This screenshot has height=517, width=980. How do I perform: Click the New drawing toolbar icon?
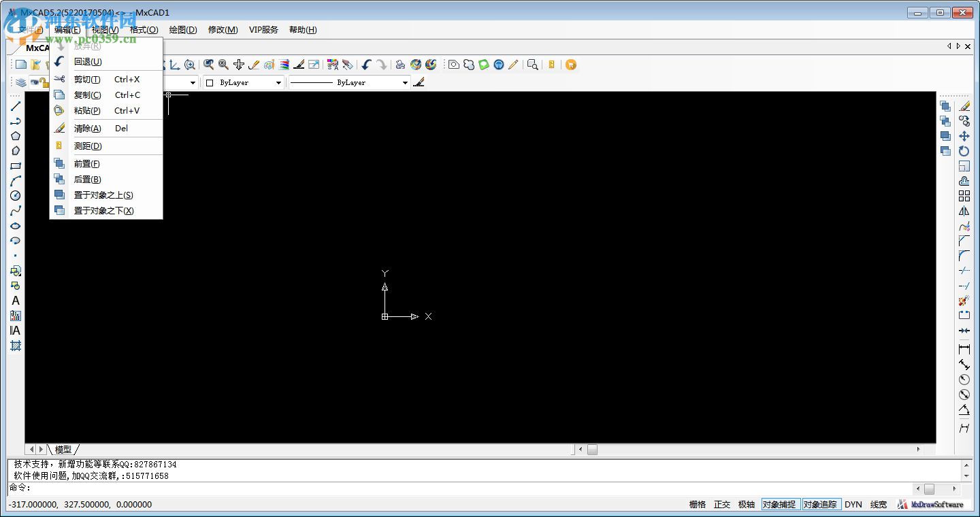tap(21, 65)
